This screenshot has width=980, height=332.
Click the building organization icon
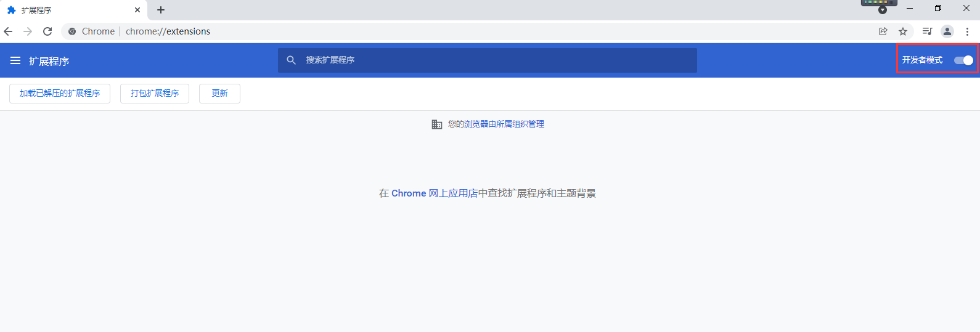coord(437,124)
